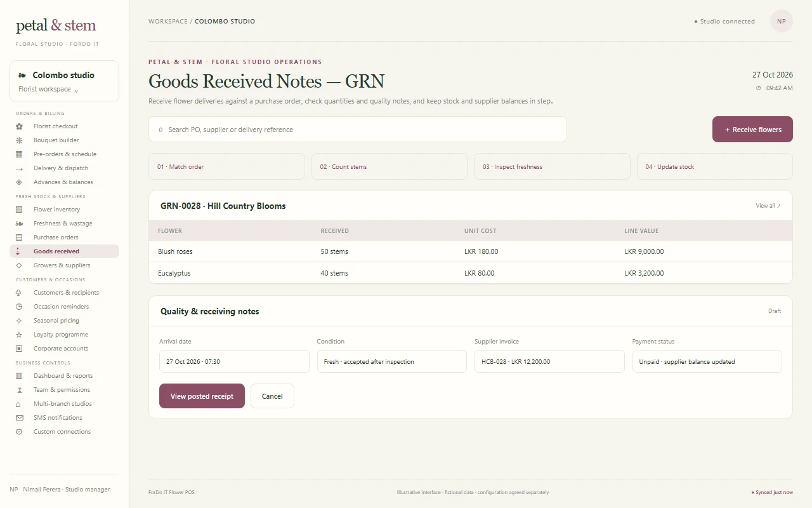Select the Blush roses row
812x508 pixels.
coord(471,251)
